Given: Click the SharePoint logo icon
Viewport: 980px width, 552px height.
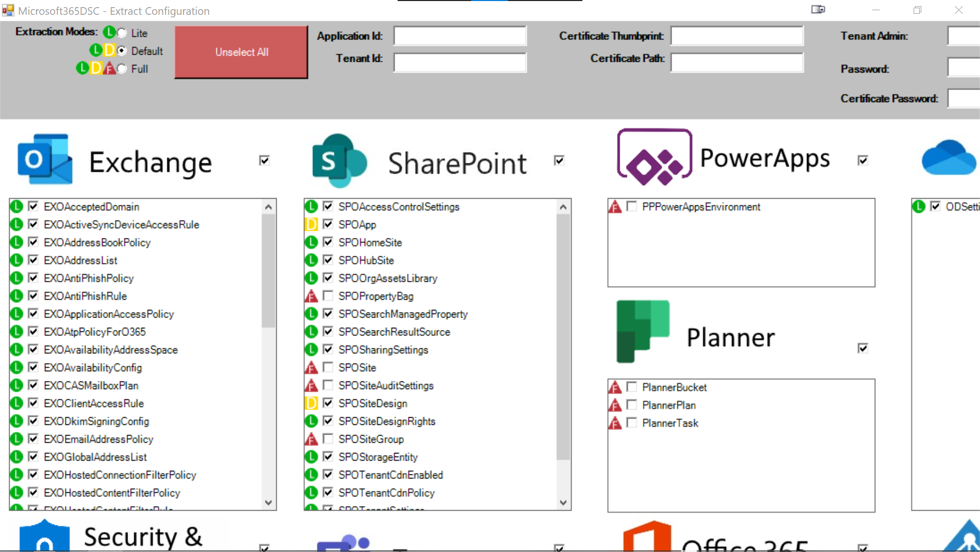Looking at the screenshot, I should tap(339, 161).
